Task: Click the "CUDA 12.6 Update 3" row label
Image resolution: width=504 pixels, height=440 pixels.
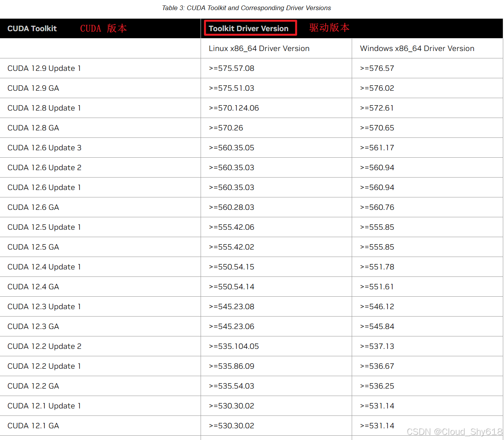Action: pyautogui.click(x=44, y=148)
